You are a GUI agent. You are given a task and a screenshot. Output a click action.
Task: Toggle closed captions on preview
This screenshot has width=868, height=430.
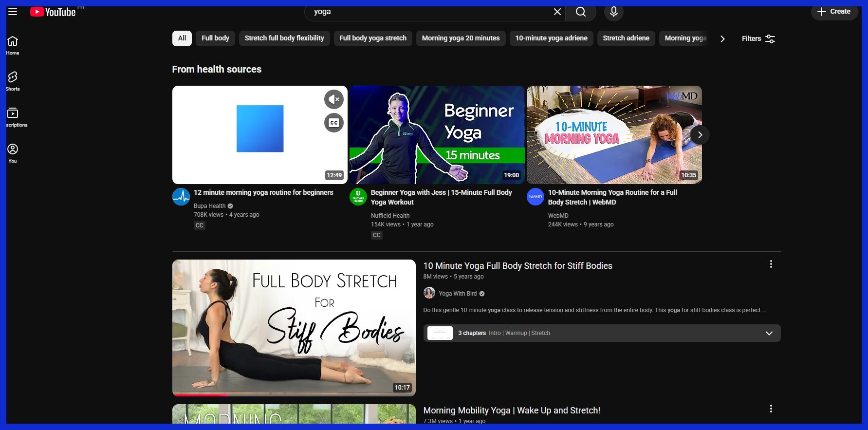tap(333, 123)
